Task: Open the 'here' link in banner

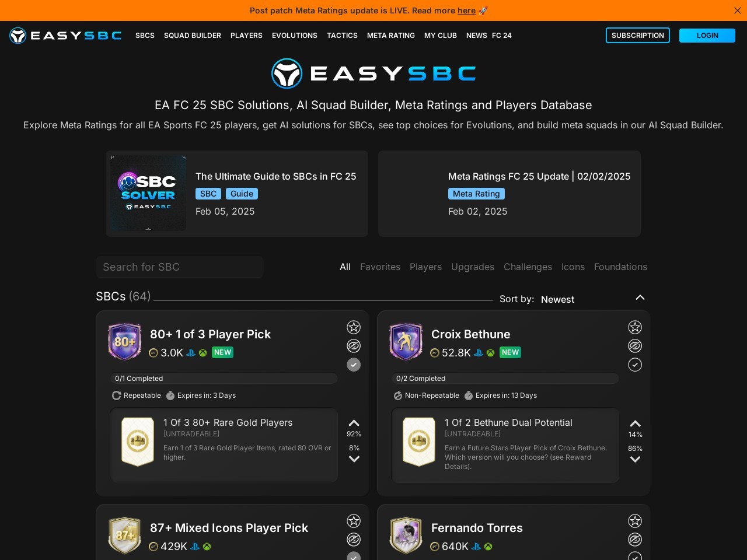Action: point(466,10)
